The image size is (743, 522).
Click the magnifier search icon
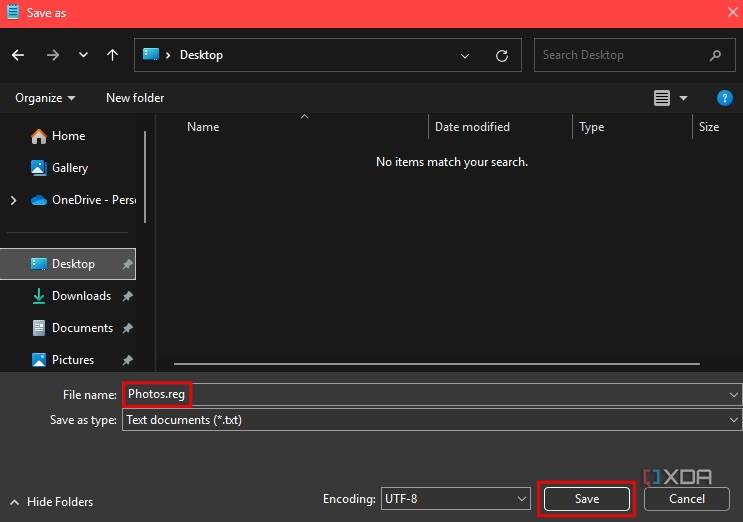[716, 55]
